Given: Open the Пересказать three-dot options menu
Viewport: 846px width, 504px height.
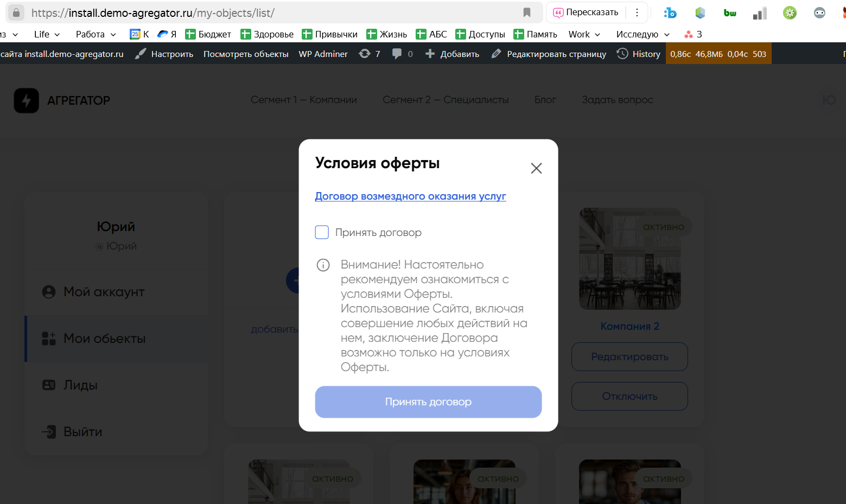Looking at the screenshot, I should coord(637,12).
